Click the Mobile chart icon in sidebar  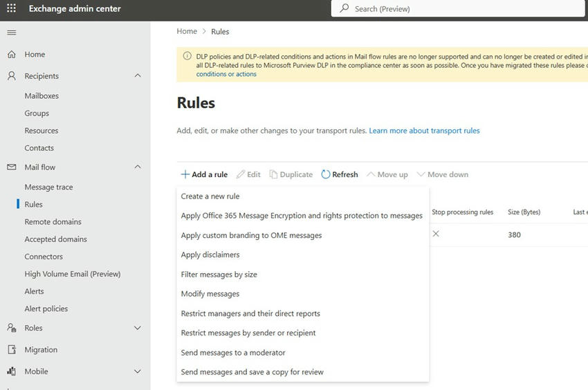(x=11, y=371)
